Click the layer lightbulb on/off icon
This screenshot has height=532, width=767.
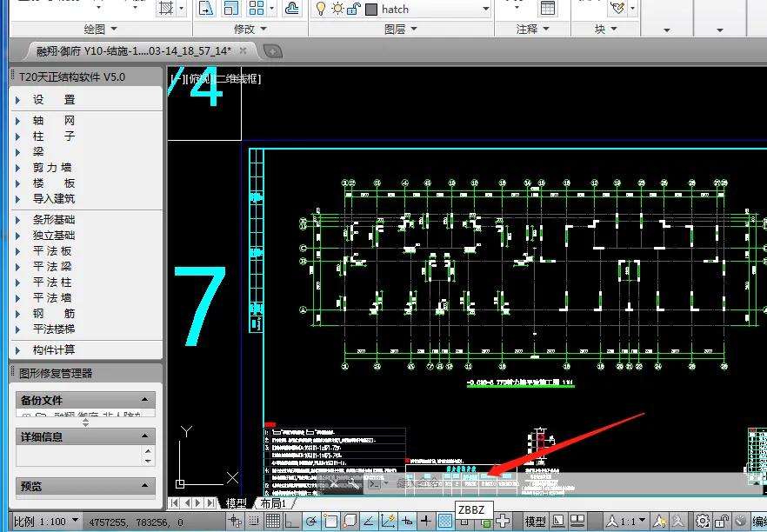click(x=320, y=9)
